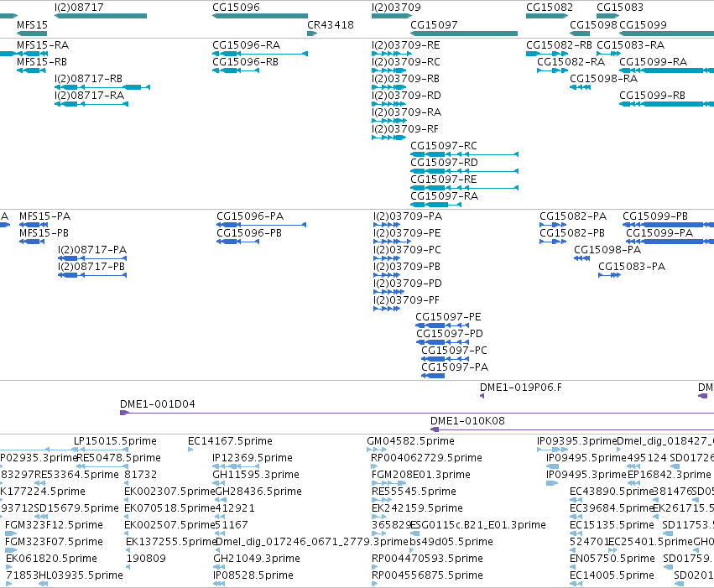Open the CG15099-RA transcript label
This screenshot has height=588, width=714.
[x=653, y=62]
